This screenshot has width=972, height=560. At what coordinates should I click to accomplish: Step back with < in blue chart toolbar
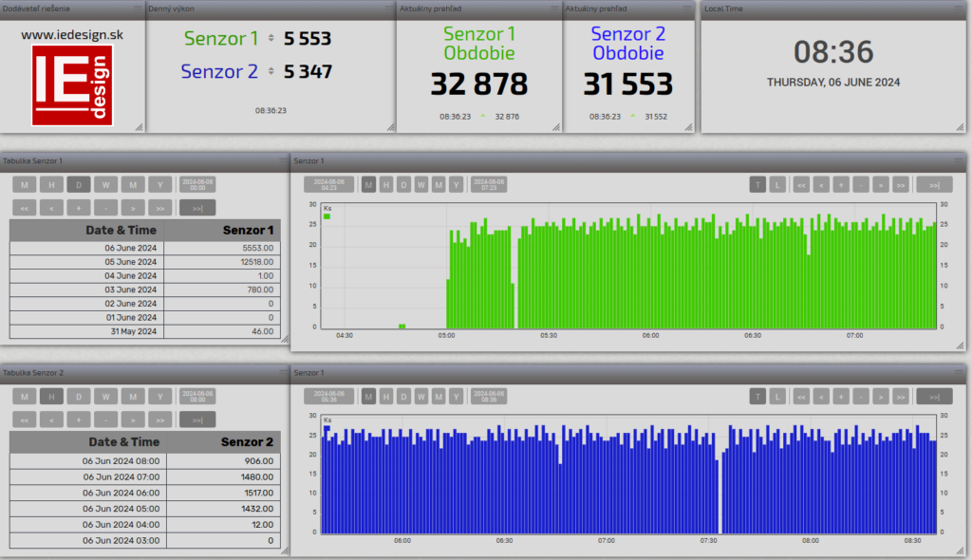[821, 397]
